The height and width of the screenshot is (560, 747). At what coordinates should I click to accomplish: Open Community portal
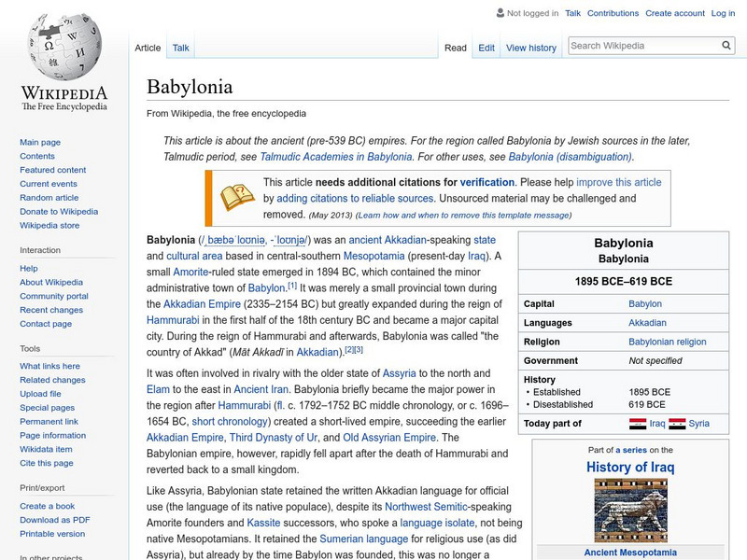click(x=54, y=296)
